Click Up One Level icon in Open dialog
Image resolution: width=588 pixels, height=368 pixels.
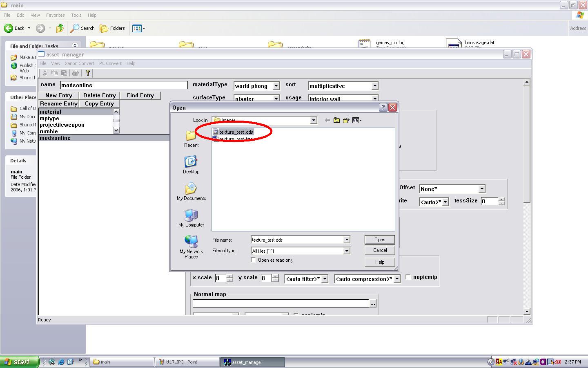tap(336, 120)
